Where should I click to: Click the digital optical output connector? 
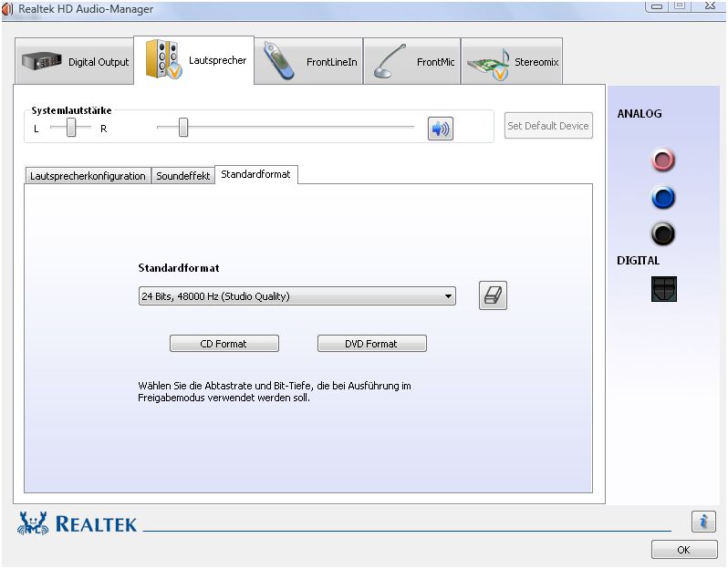point(664,289)
